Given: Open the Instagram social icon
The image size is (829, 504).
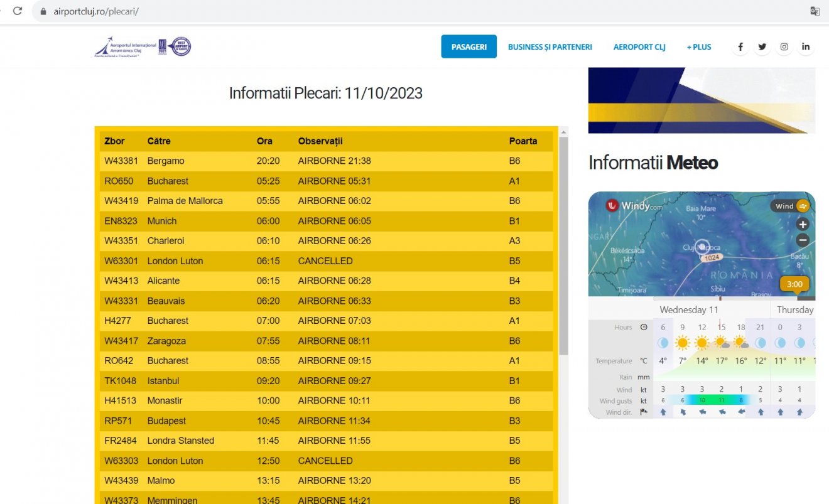Looking at the screenshot, I should pos(784,46).
